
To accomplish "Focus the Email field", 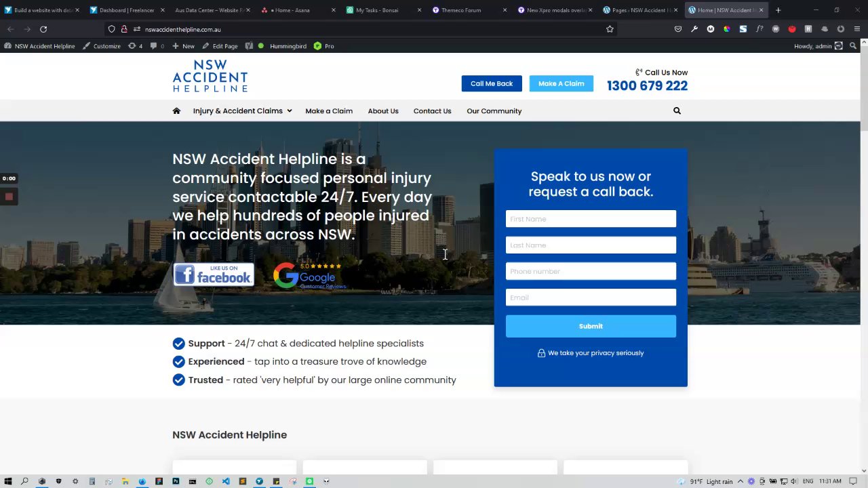I will (x=591, y=298).
